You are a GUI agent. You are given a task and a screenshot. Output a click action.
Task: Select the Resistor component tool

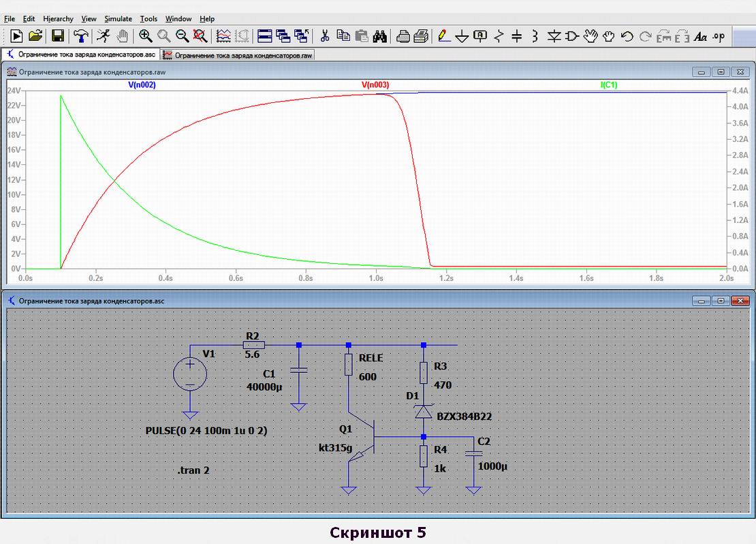pyautogui.click(x=499, y=35)
